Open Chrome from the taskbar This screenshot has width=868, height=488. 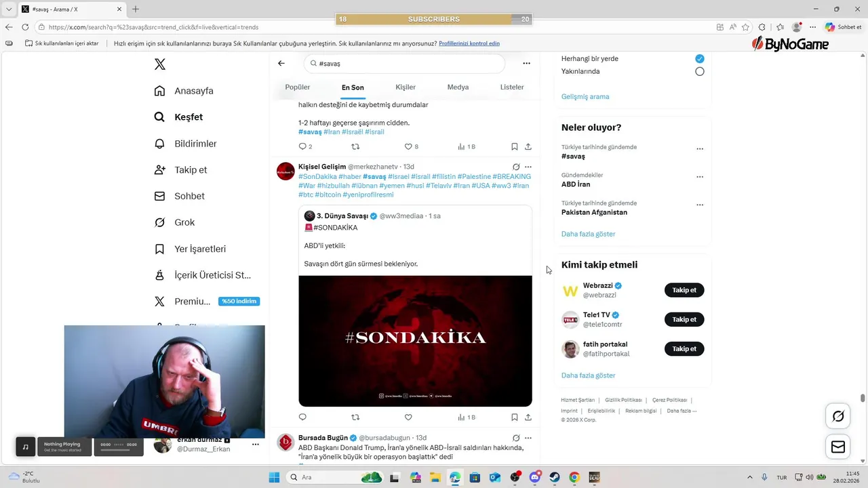[574, 477]
